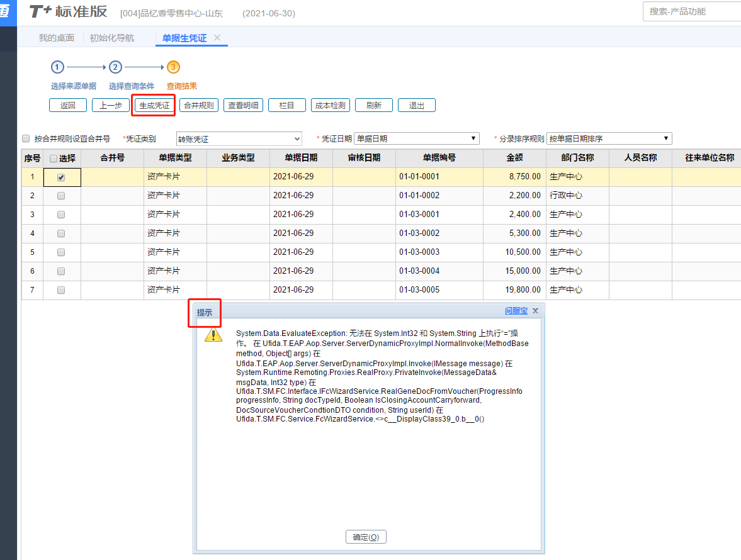Click wizard step 1 circle icon
Image resolution: width=741 pixels, height=560 pixels.
tap(57, 67)
